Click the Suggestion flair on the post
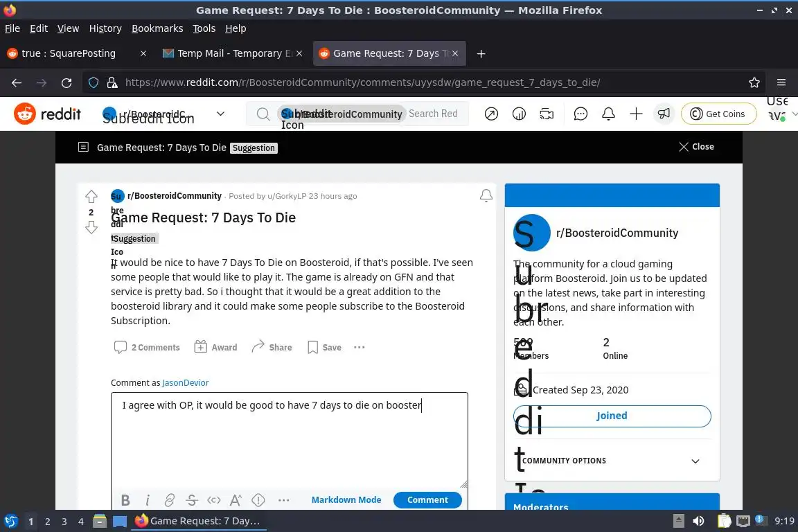Image resolution: width=798 pixels, height=532 pixels. point(134,238)
